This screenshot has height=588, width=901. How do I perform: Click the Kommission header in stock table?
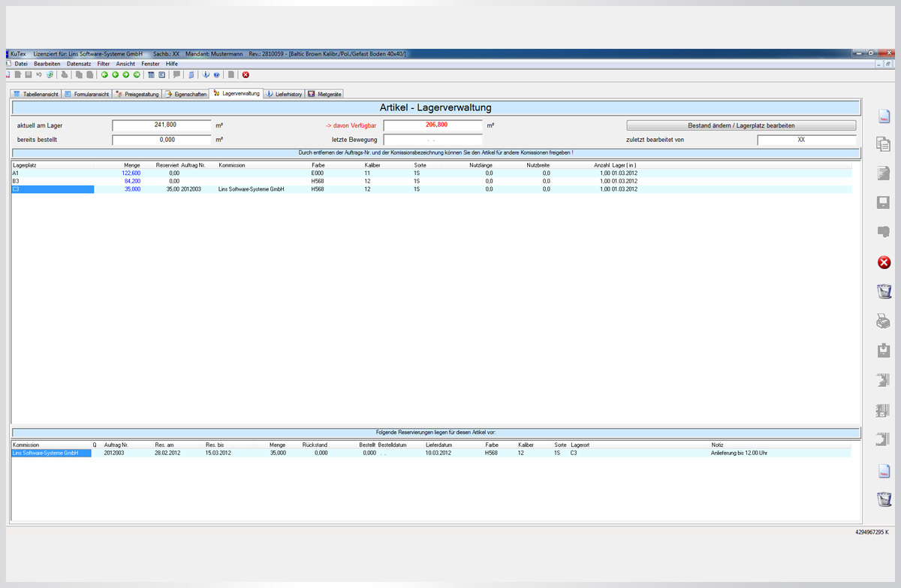point(232,164)
